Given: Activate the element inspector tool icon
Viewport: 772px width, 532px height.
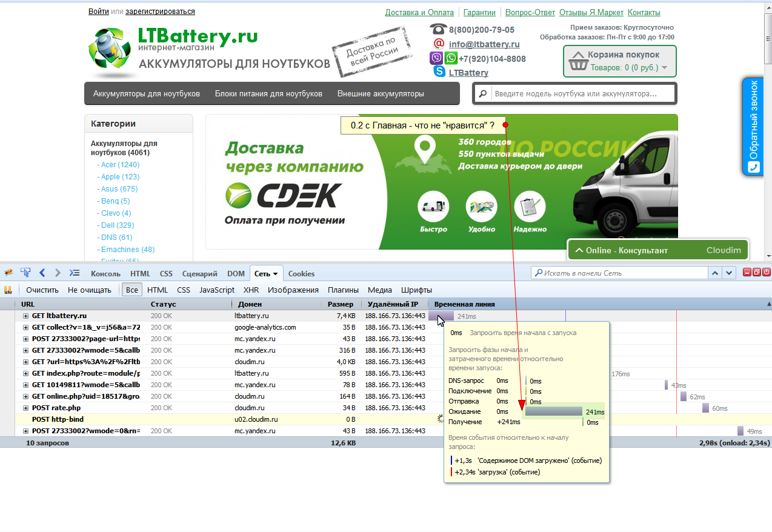Looking at the screenshot, I should pyautogui.click(x=25, y=273).
